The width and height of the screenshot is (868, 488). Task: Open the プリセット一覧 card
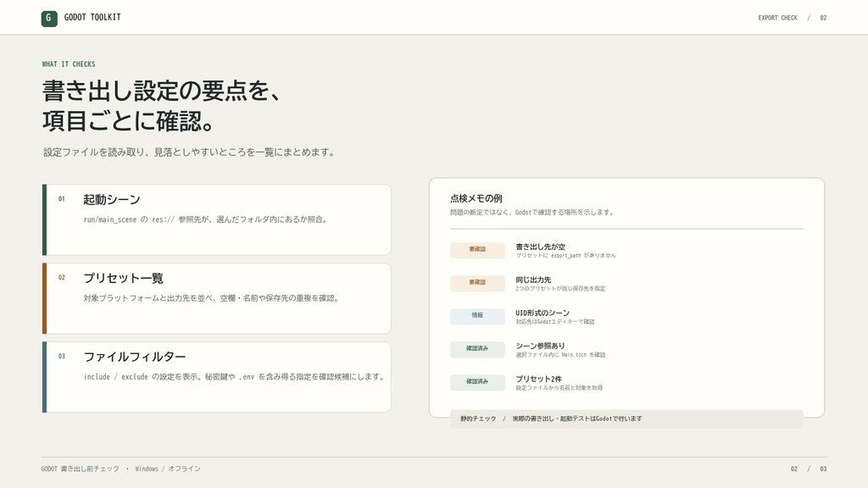pyautogui.click(x=216, y=298)
